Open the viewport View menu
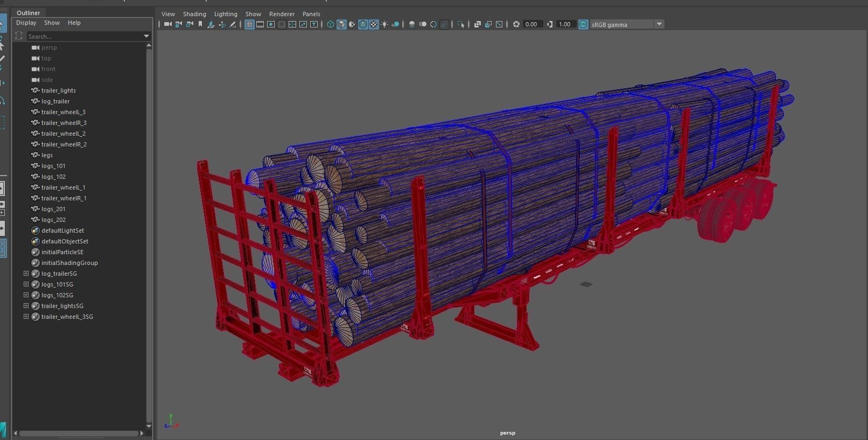The image size is (868, 440). 169,14
